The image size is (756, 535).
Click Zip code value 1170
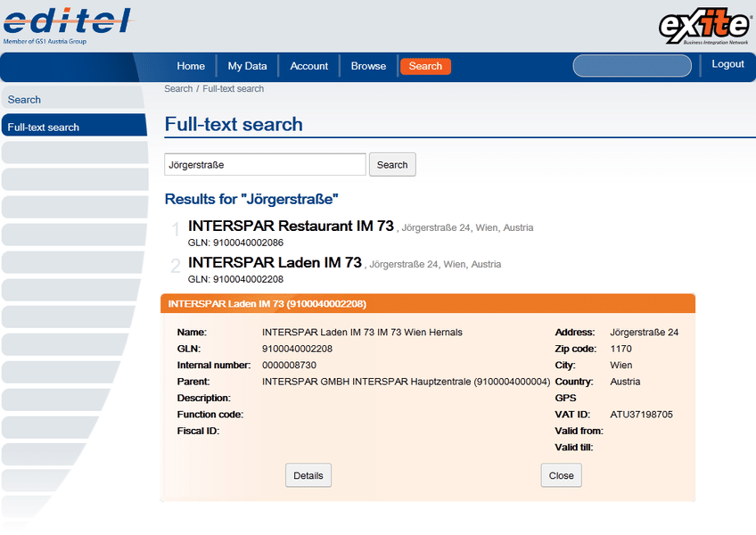click(x=621, y=349)
